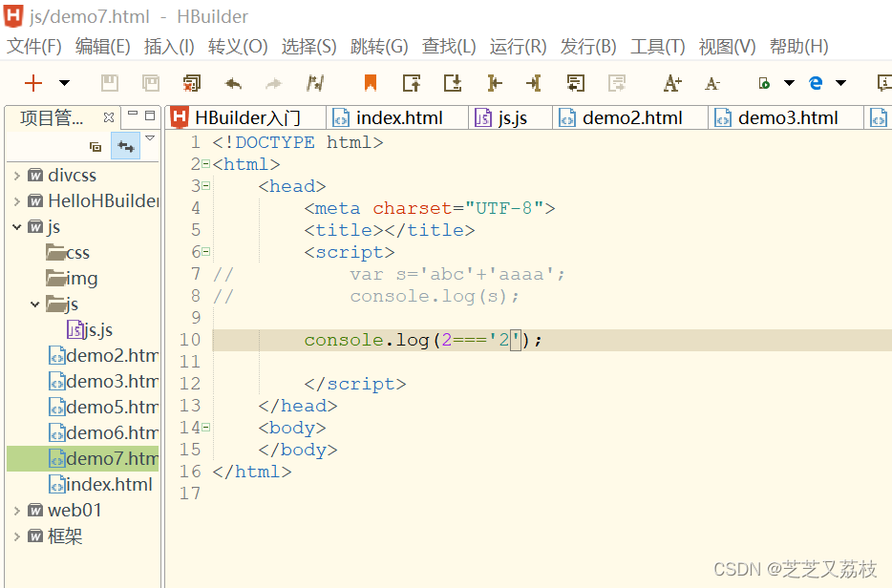Image resolution: width=892 pixels, height=588 pixels.
Task: Expand the HelloHBuilder project
Action: point(16,200)
